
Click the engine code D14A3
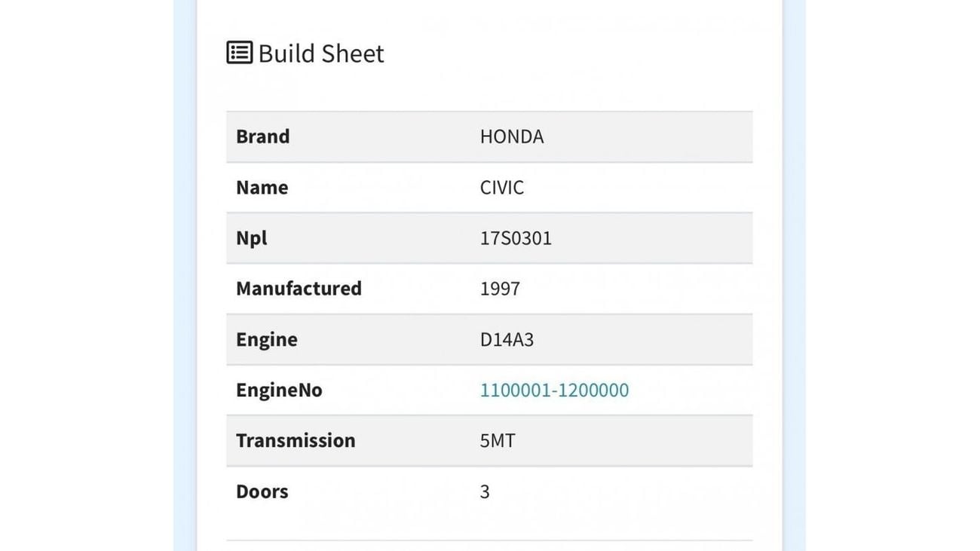click(x=507, y=339)
